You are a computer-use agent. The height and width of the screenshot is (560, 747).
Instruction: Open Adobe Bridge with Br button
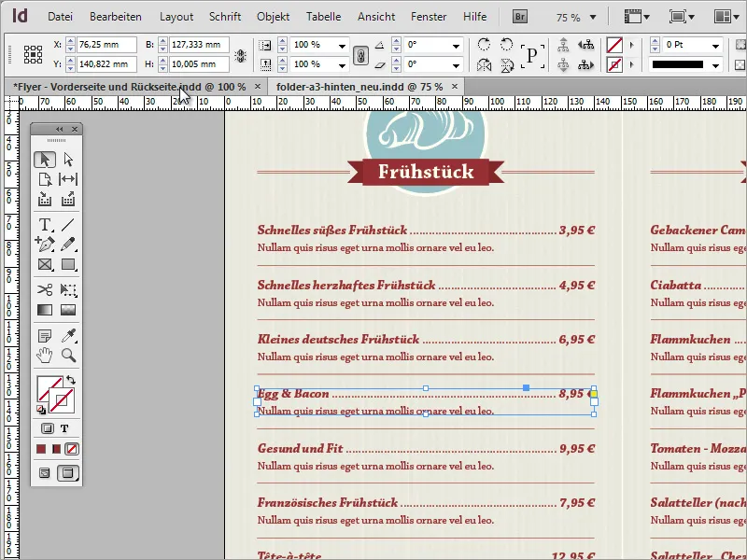tap(520, 17)
